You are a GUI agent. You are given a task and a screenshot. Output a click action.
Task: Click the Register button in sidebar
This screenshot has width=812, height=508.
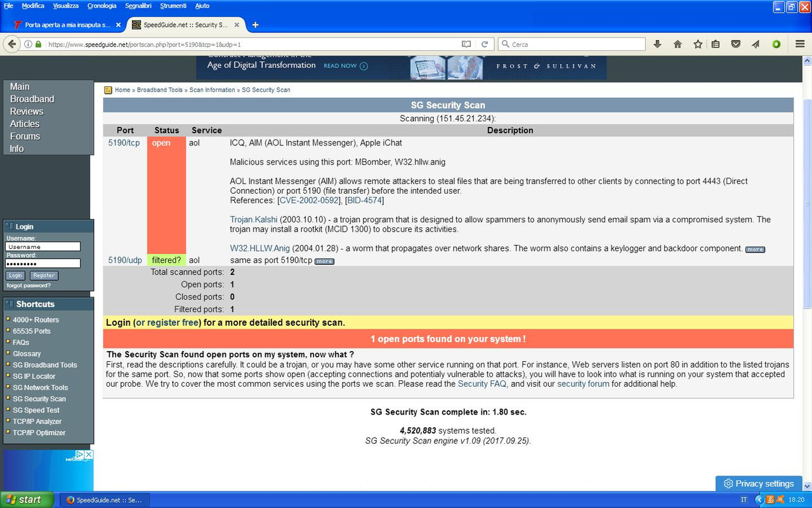[x=44, y=276]
